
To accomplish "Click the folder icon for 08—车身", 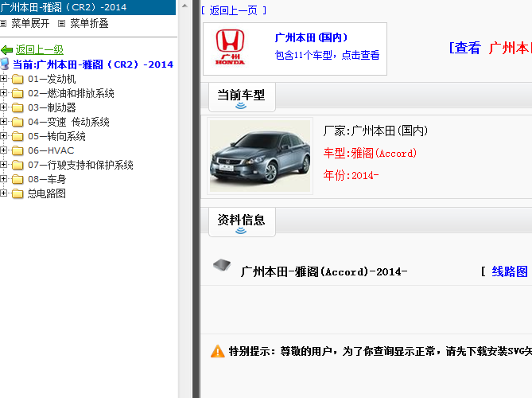I will pyautogui.click(x=17, y=179).
